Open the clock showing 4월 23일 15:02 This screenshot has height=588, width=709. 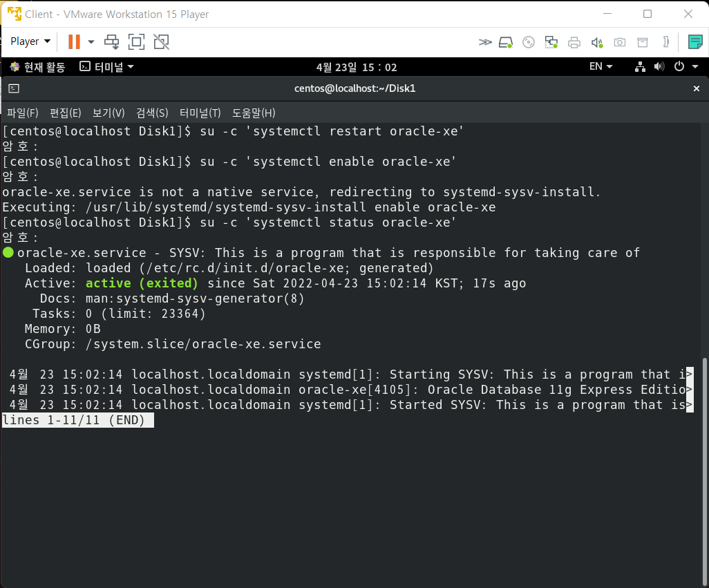pos(357,67)
